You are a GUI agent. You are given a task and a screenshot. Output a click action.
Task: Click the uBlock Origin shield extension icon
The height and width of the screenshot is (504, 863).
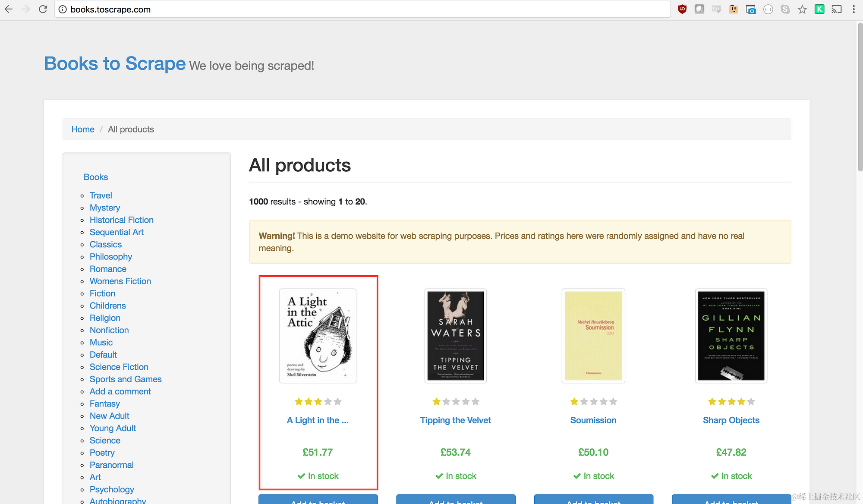[x=682, y=9]
